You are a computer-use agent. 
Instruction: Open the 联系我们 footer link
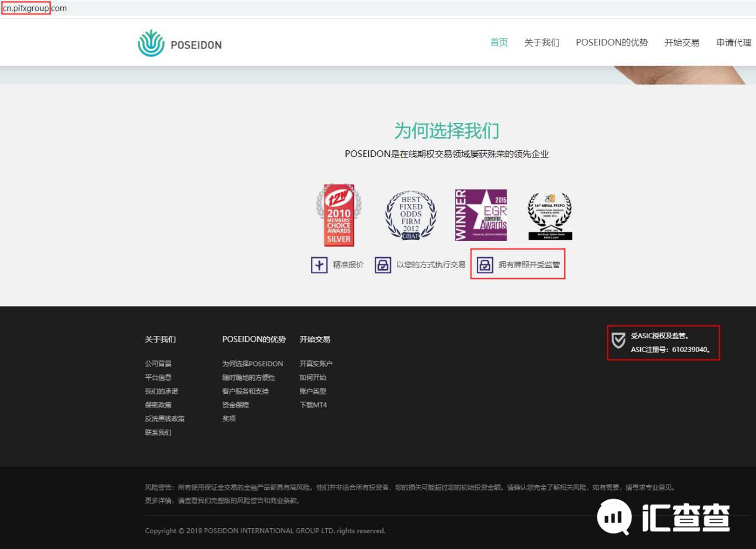point(158,432)
